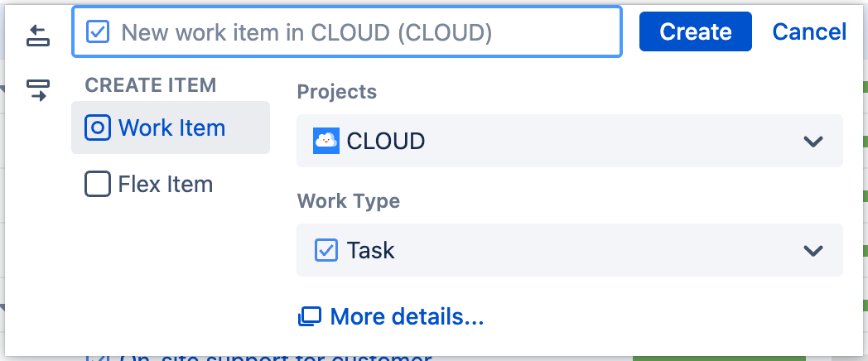Click the indent right-arrow icon
This screenshot has height=361, width=868.
coord(38,89)
